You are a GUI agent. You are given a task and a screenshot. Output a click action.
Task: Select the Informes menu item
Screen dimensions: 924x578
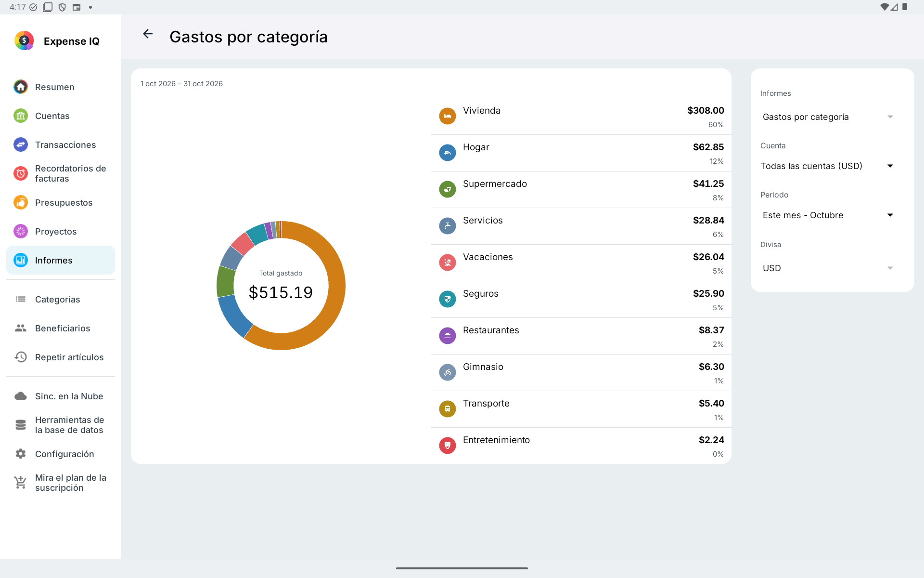pos(61,260)
